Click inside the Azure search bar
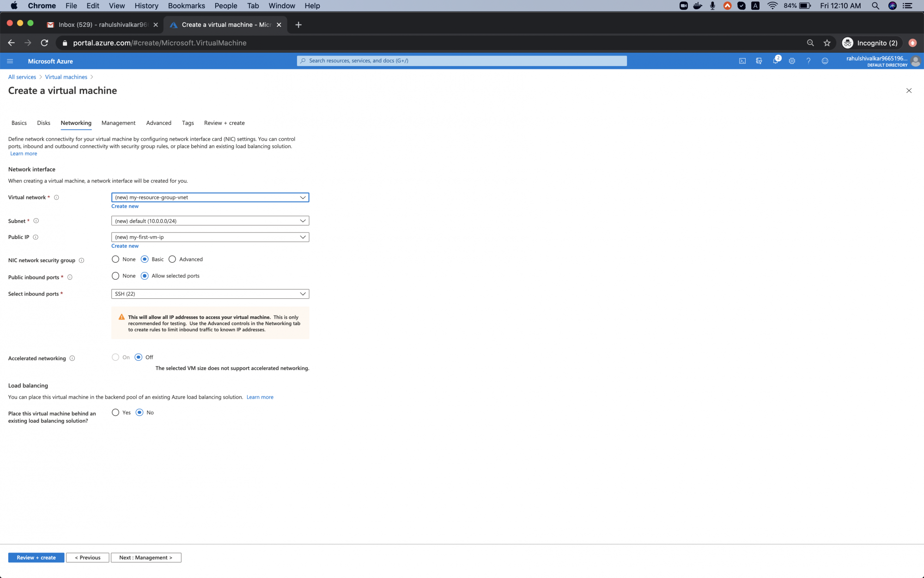Screen dimensions: 924x578 (x=462, y=61)
